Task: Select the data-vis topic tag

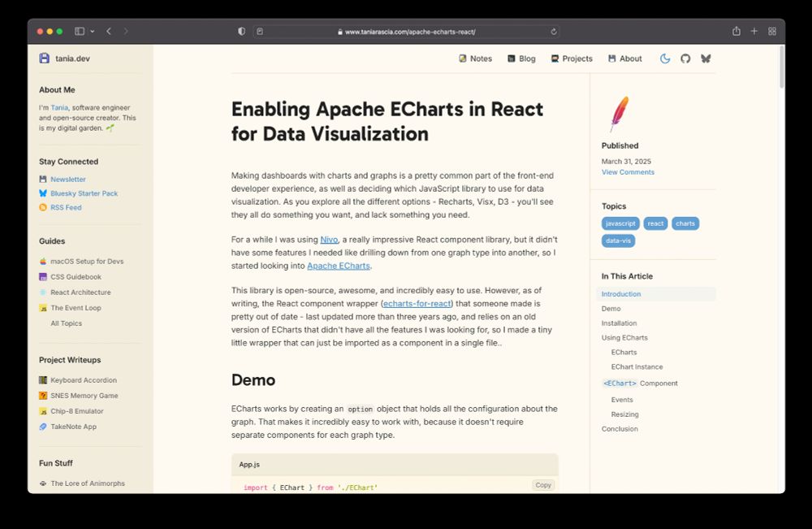Action: tap(618, 241)
